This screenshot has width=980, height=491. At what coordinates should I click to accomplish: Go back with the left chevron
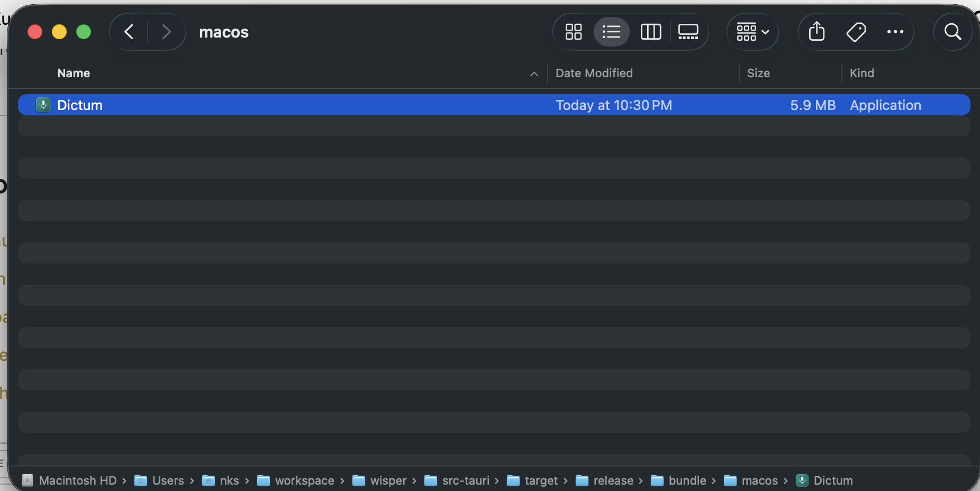(129, 32)
